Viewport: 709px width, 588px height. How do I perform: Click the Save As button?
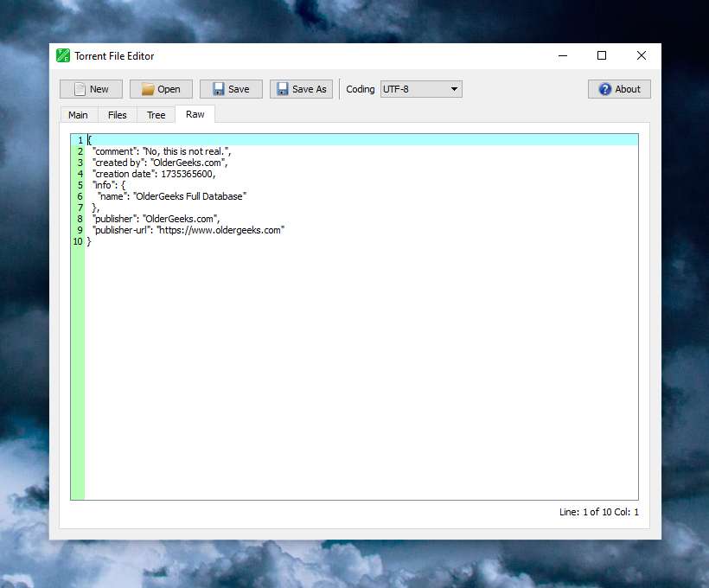[x=301, y=89]
